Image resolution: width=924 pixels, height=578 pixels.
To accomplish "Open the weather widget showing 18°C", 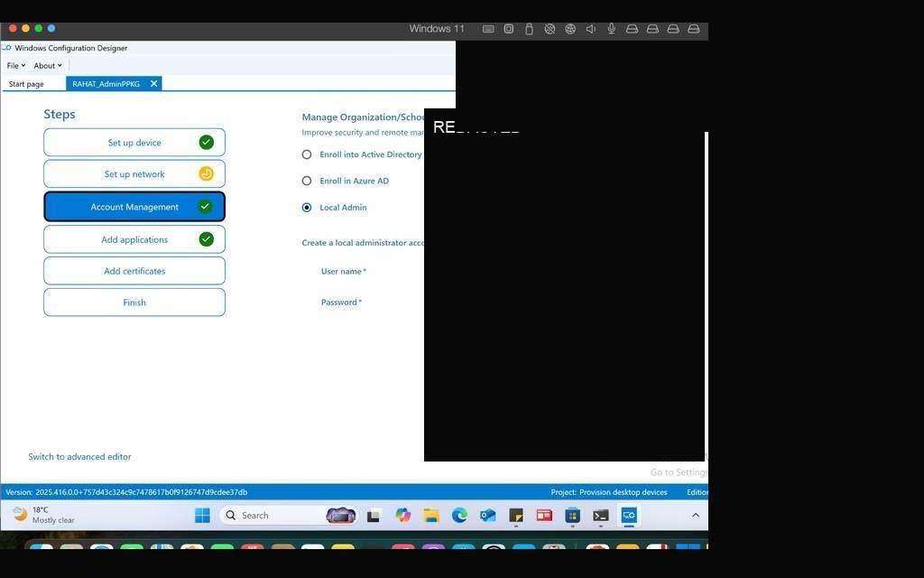I will tap(45, 515).
